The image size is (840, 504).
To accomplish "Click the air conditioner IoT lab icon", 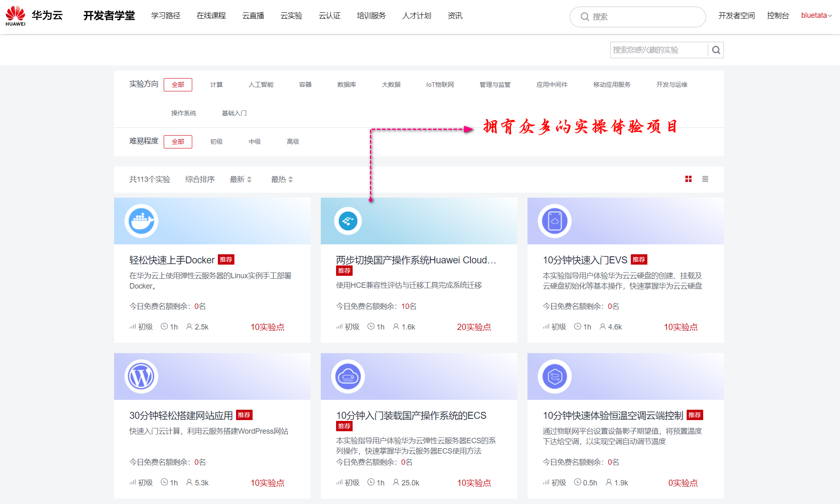I will point(554,376).
